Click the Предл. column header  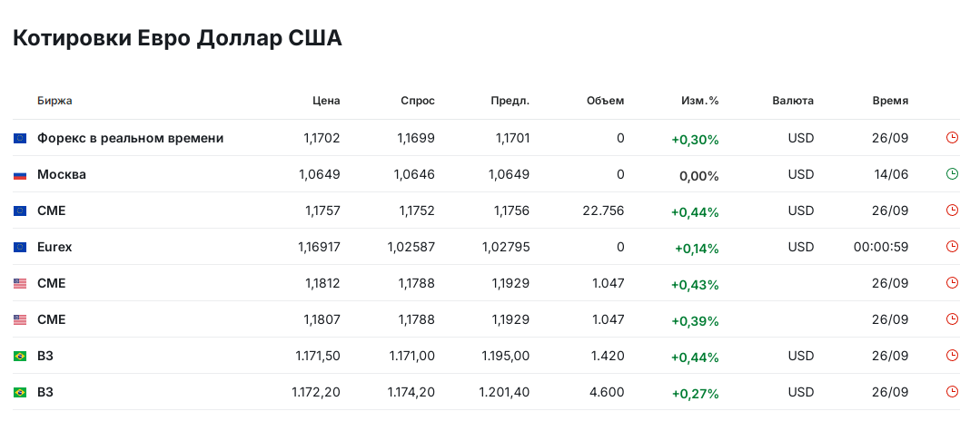pyautogui.click(x=510, y=101)
